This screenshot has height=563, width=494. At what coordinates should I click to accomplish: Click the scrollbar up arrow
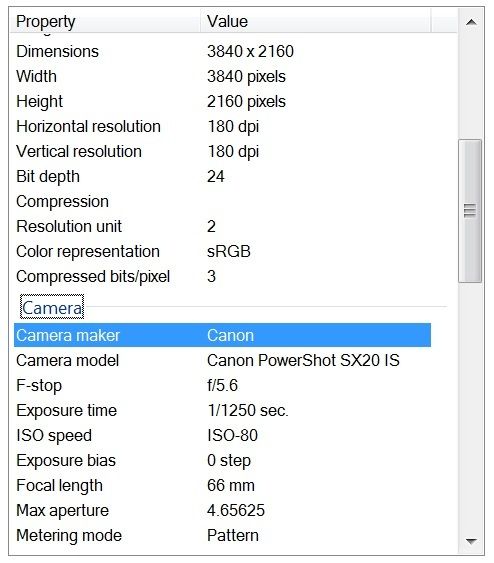click(471, 22)
